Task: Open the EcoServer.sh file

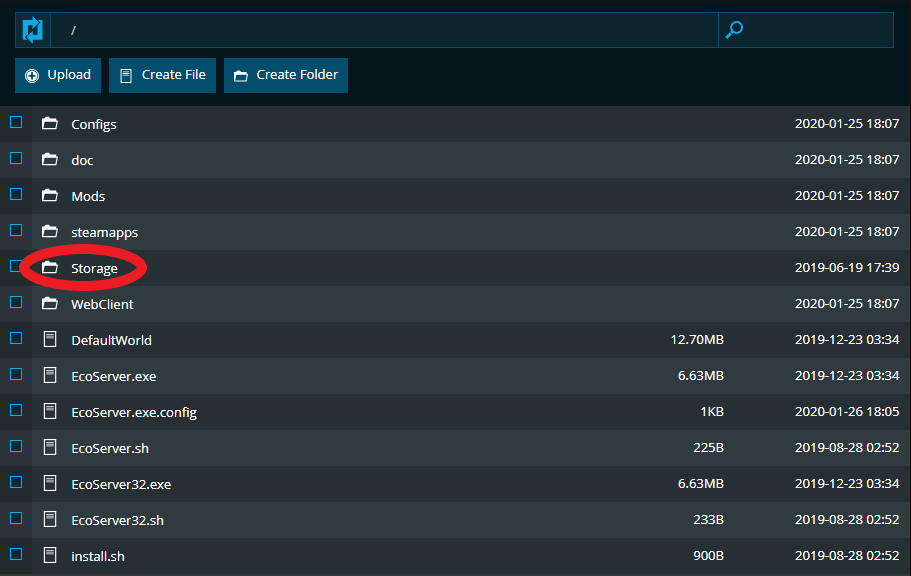Action: click(x=110, y=449)
